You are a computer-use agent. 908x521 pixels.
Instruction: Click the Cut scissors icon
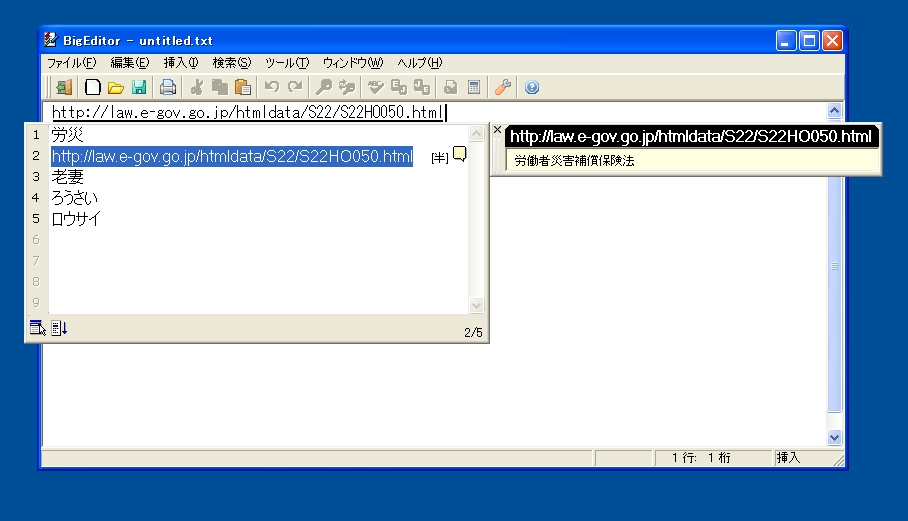197,87
